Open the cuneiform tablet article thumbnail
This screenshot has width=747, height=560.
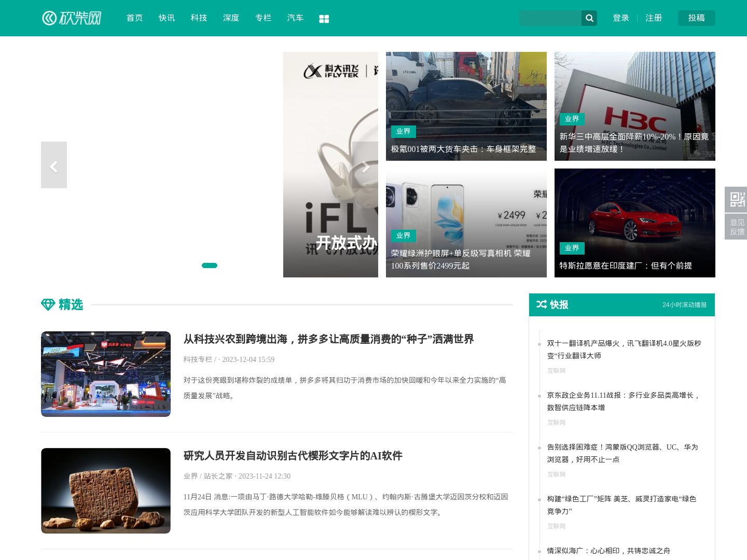click(x=106, y=491)
